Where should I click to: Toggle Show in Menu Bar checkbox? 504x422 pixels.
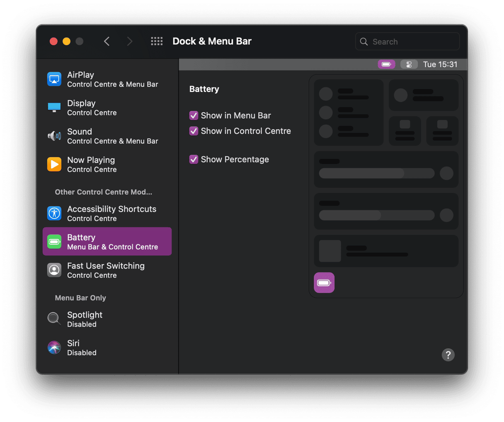194,115
